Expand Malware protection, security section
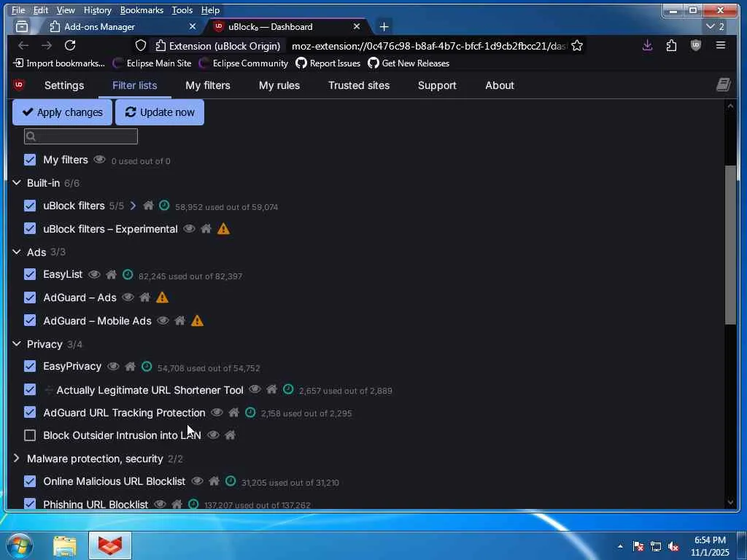The width and height of the screenshot is (747, 560). coord(17,458)
